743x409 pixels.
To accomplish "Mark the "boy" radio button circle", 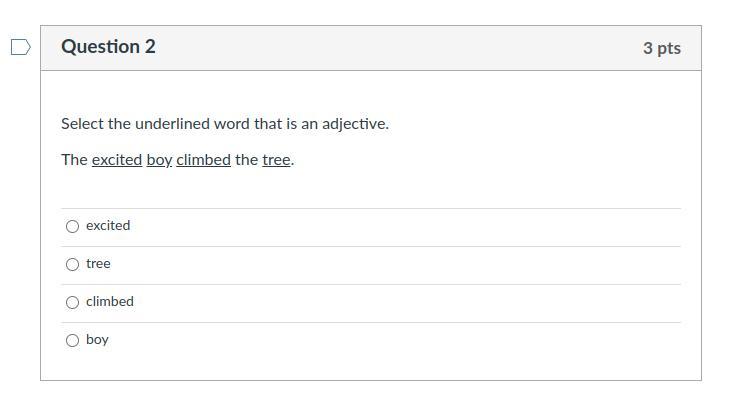I will pos(72,340).
